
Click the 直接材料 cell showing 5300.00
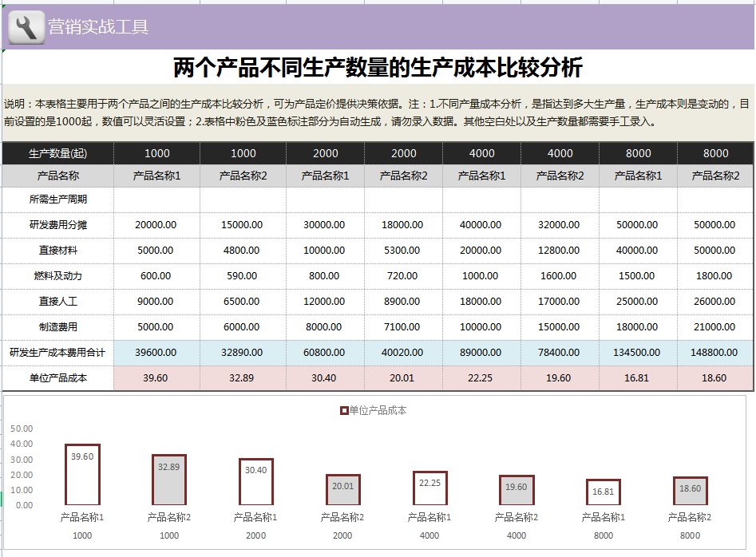[404, 251]
